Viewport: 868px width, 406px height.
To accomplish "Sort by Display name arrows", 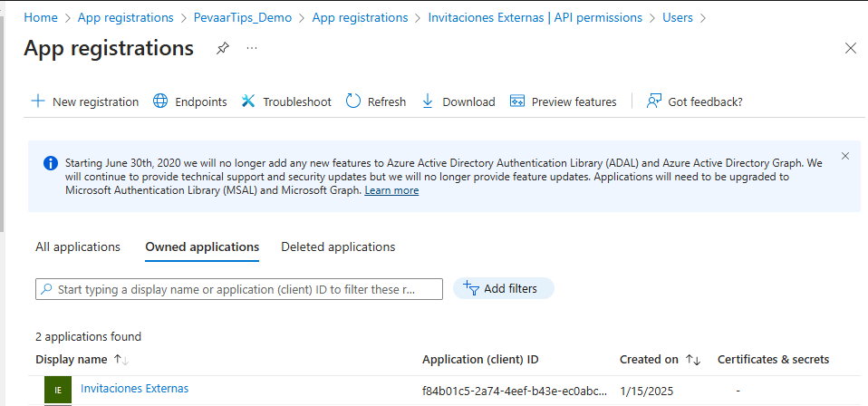I will [121, 360].
